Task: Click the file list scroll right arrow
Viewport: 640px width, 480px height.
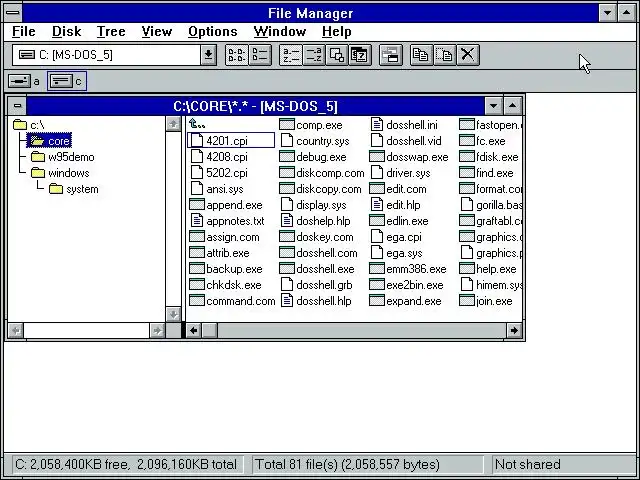Action: [514, 330]
